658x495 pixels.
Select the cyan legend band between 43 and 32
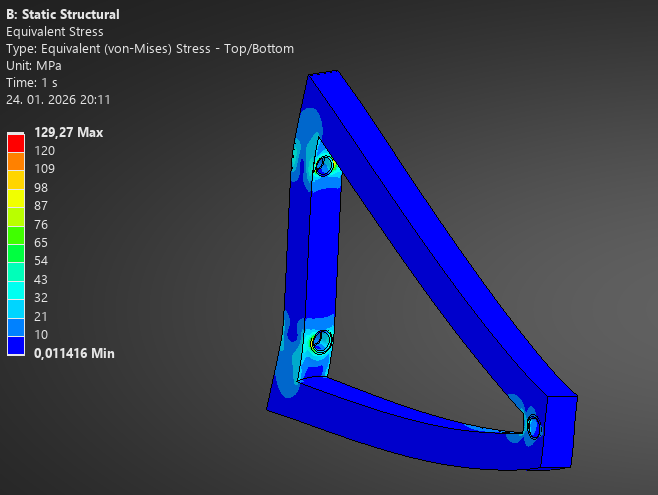tap(17, 288)
